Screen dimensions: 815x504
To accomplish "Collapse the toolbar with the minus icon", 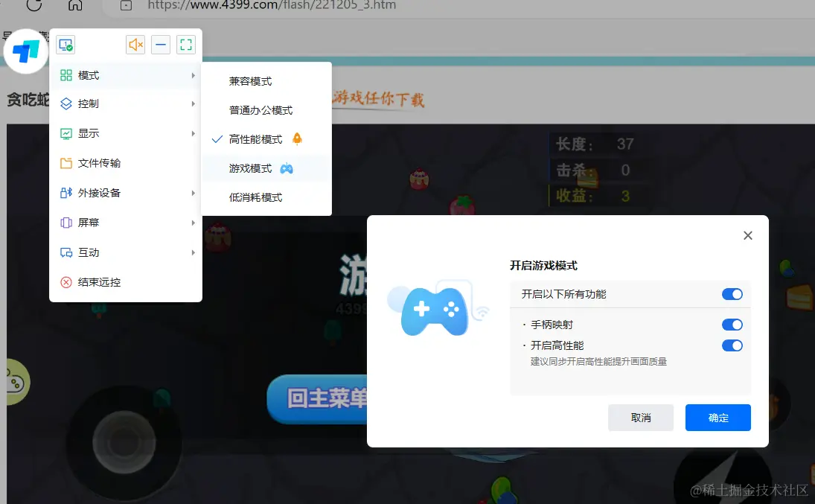I will pos(161,45).
